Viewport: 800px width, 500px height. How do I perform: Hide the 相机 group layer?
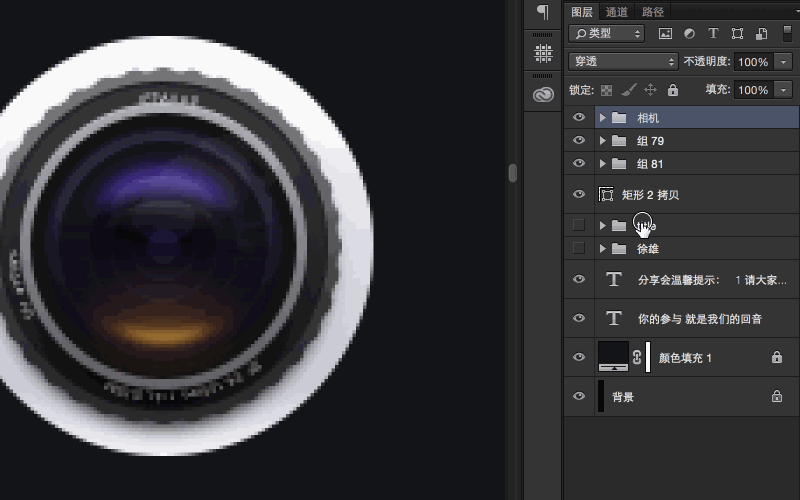[578, 118]
